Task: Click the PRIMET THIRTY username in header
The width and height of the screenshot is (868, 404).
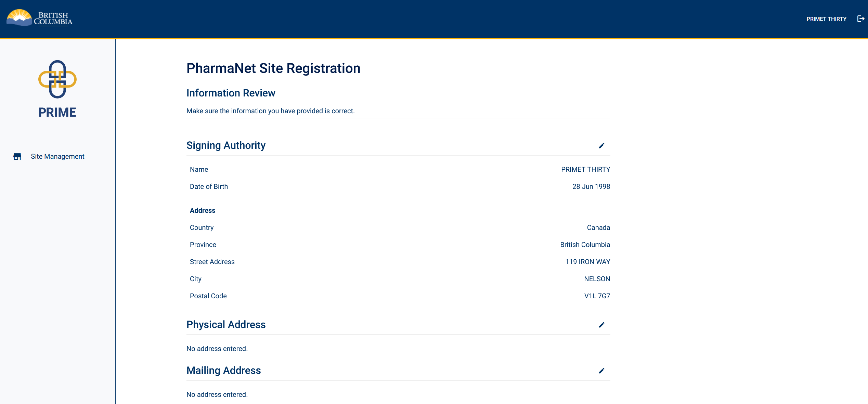Action: [826, 19]
